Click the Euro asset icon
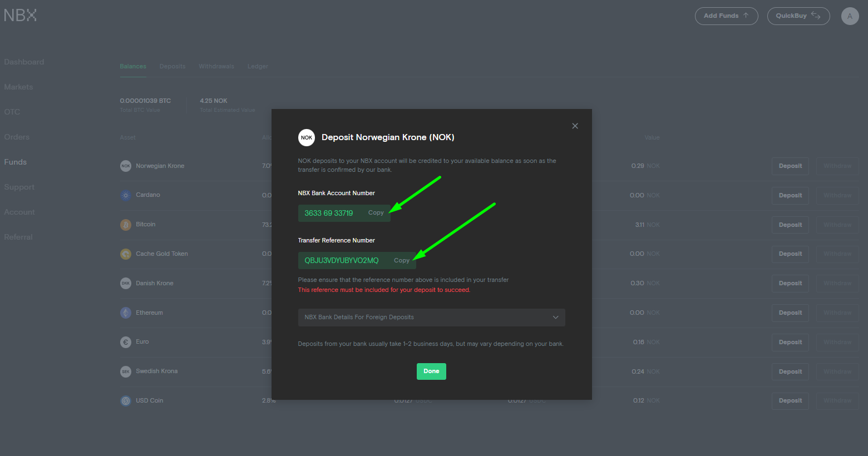 (x=126, y=342)
